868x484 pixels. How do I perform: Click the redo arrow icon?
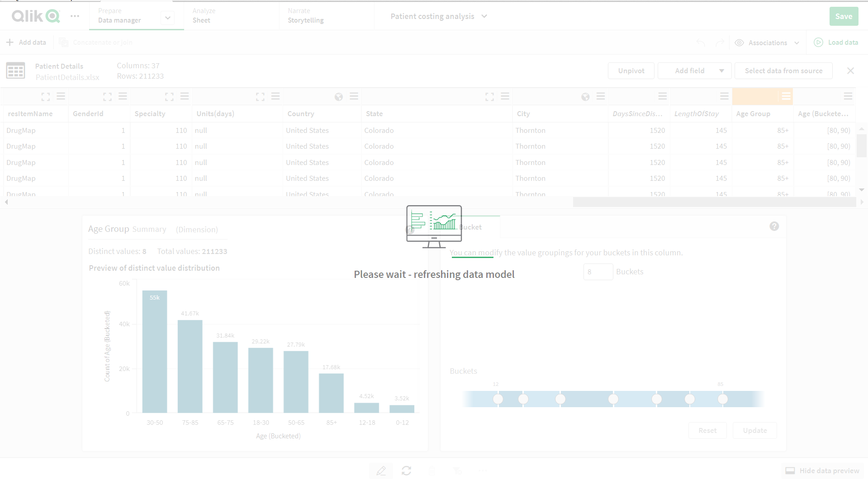pyautogui.click(x=720, y=42)
